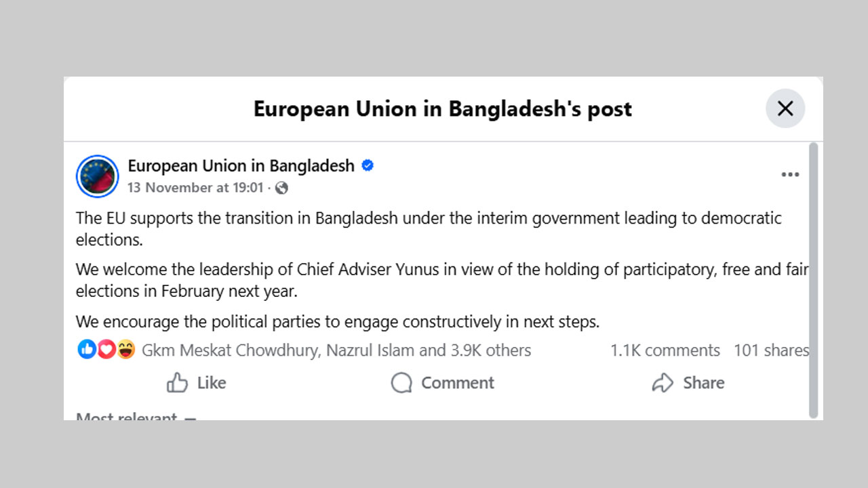The image size is (868, 488).
Task: Click the European Union in Bangladesh profile picture
Action: pos(98,176)
